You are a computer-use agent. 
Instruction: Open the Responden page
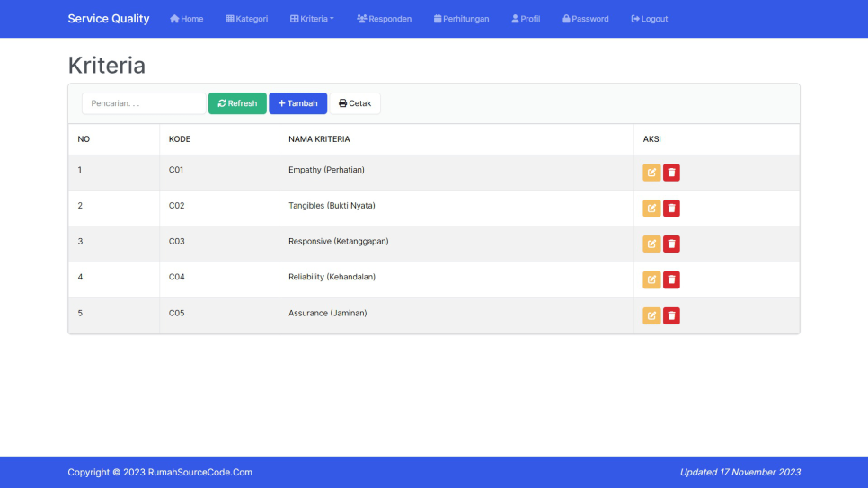(385, 19)
